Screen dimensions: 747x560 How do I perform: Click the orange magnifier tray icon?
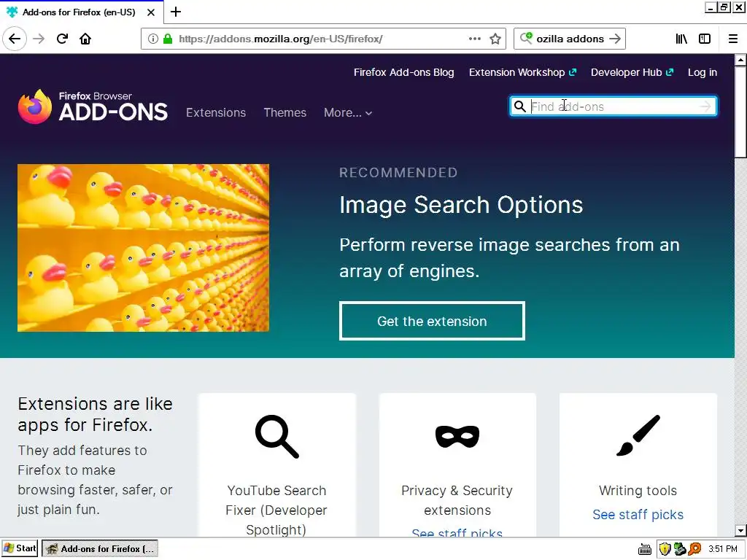coord(695,549)
